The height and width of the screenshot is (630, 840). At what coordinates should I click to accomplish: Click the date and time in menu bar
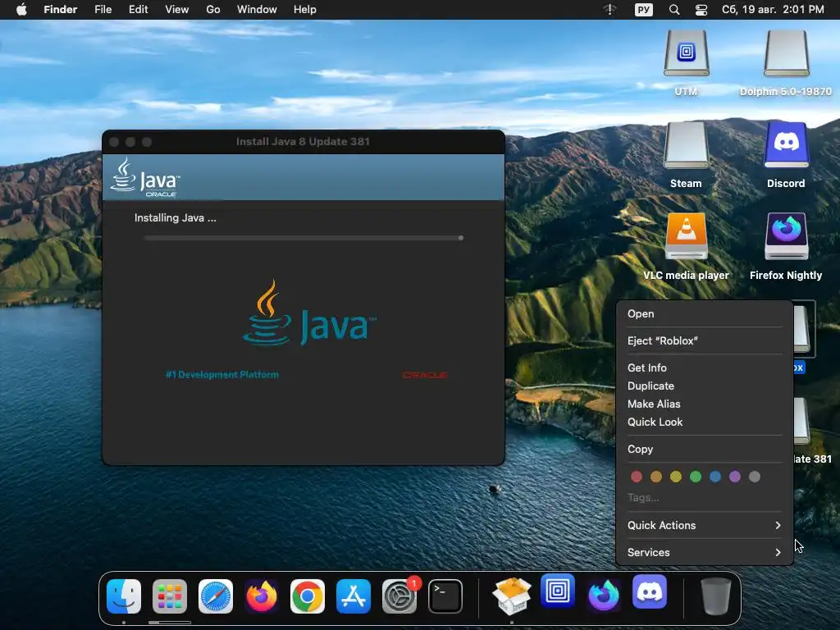[773, 10]
